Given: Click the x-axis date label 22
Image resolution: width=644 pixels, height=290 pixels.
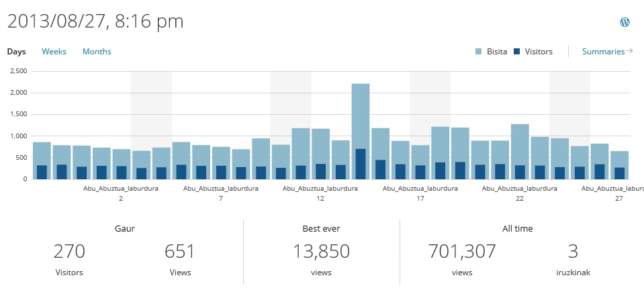Looking at the screenshot, I should click(520, 199).
